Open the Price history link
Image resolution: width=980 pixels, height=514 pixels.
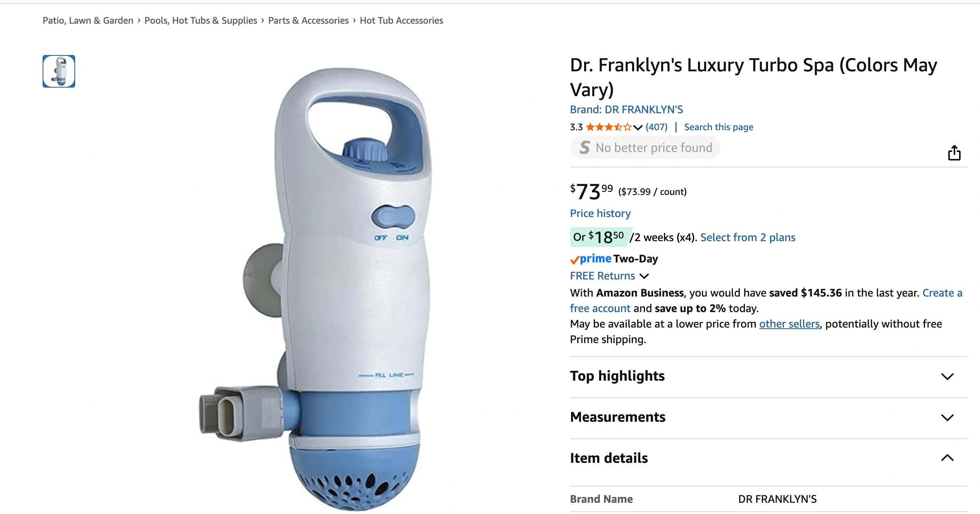600,214
